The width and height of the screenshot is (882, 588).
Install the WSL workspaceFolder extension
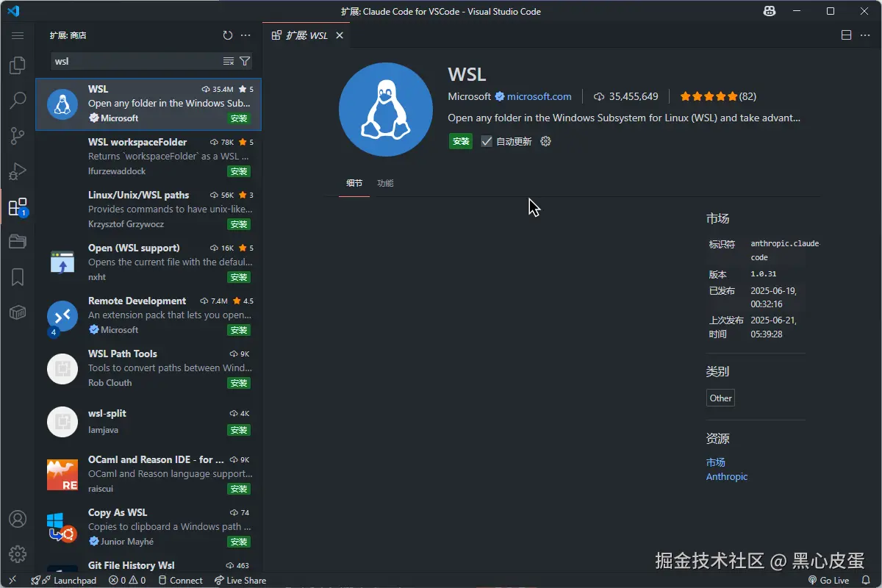pyautogui.click(x=239, y=171)
